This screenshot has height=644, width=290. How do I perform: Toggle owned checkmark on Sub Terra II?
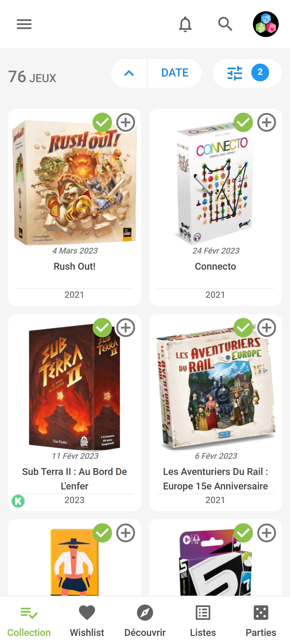[x=102, y=328]
